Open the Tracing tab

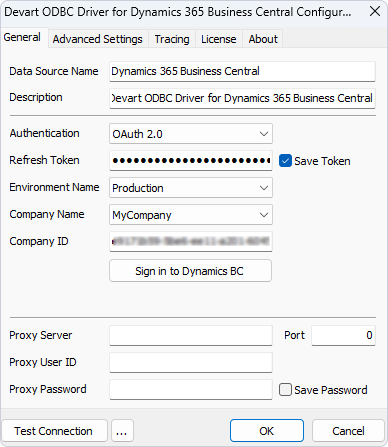click(172, 39)
